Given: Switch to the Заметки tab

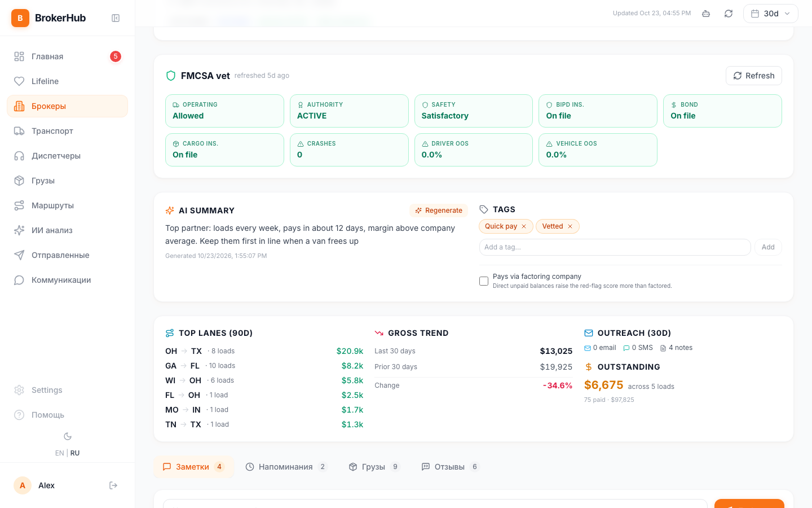Looking at the screenshot, I should pyautogui.click(x=194, y=467).
